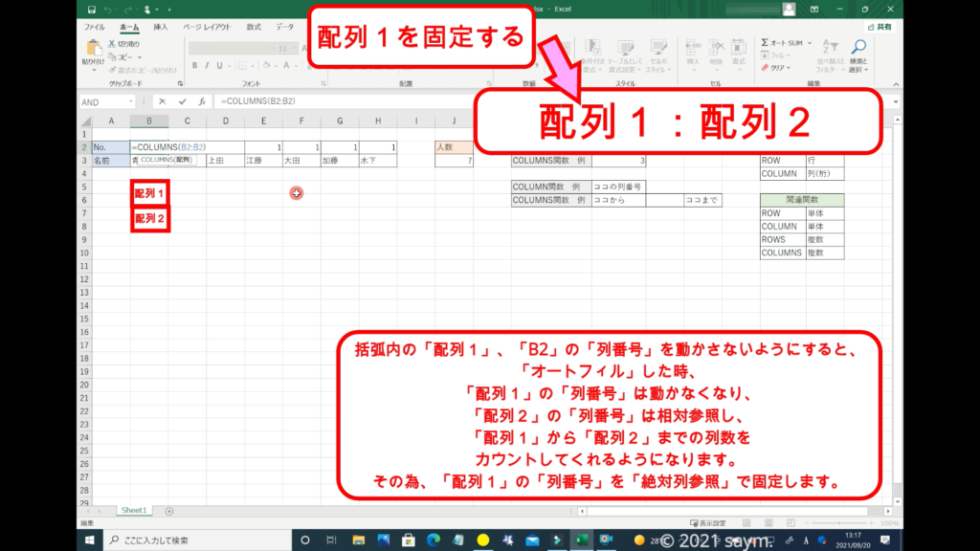Click the Save icon in quick access toolbar
The width and height of the screenshot is (980, 551).
94,10
